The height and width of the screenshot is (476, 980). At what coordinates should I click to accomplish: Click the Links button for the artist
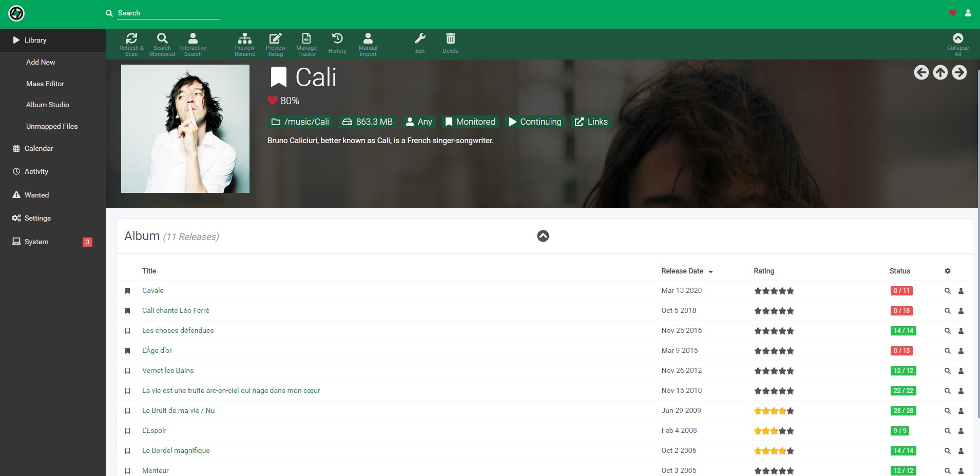click(x=591, y=122)
